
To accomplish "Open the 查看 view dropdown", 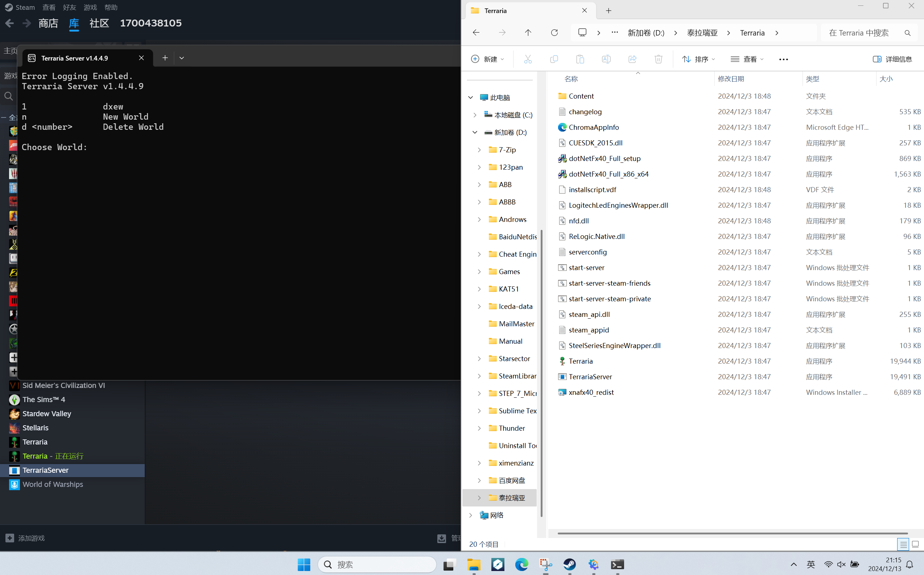I will (747, 59).
